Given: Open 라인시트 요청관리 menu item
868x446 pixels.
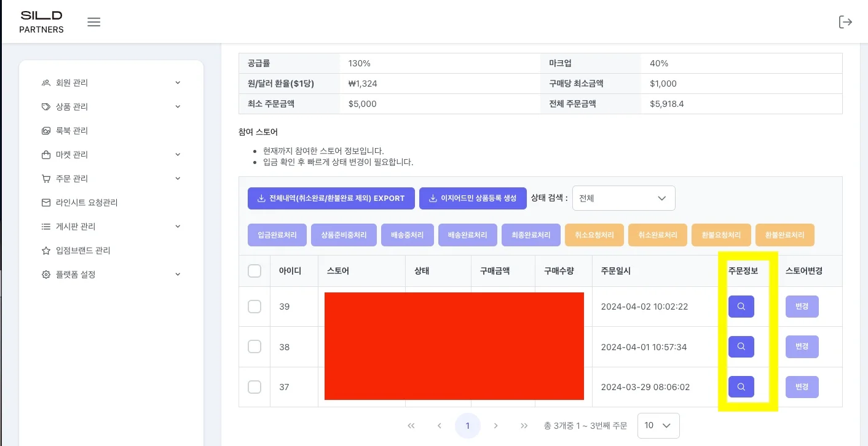Looking at the screenshot, I should (87, 203).
